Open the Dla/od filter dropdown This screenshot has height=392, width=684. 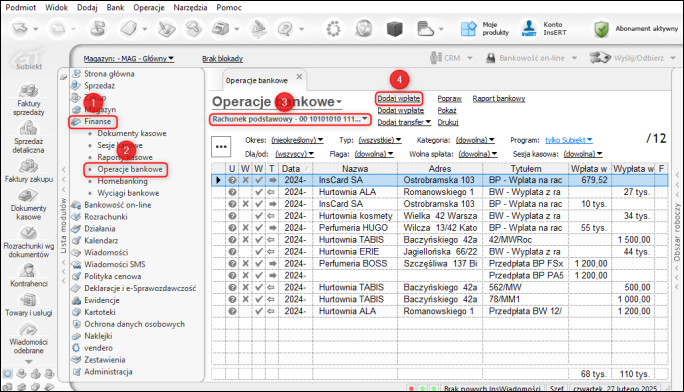coord(294,154)
